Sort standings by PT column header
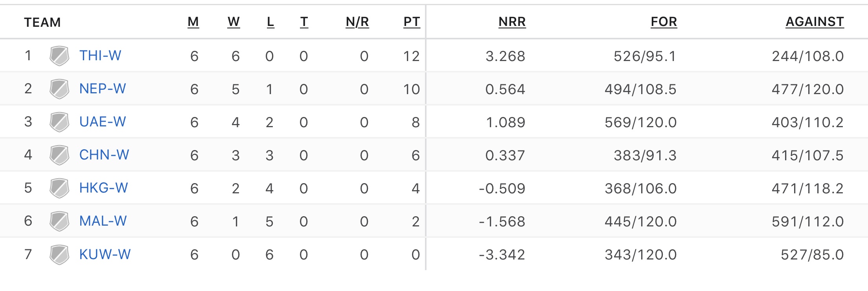 click(412, 22)
